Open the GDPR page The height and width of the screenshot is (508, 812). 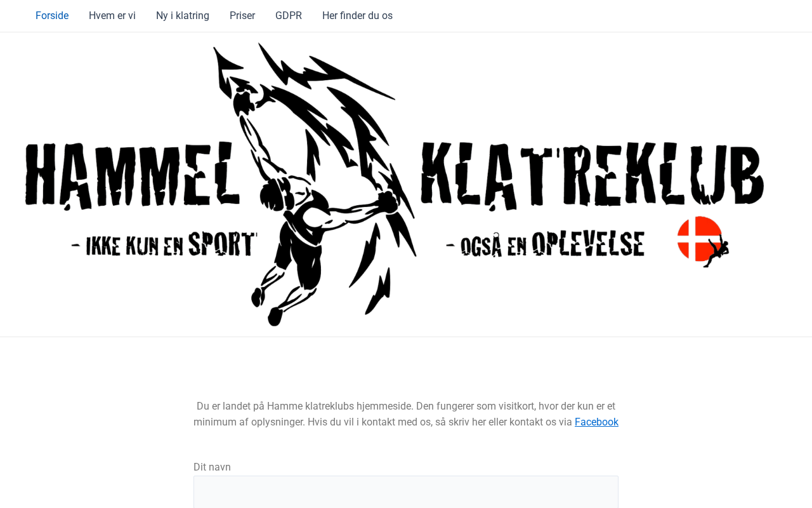(289, 16)
